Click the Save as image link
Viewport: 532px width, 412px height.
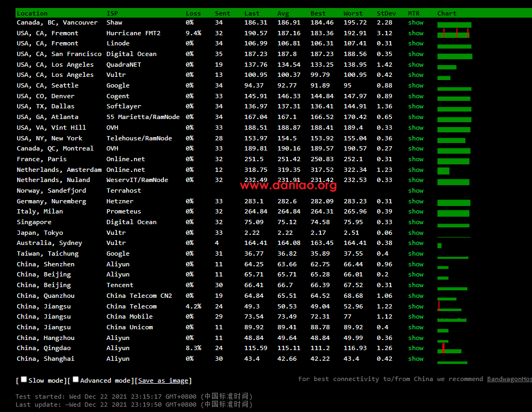[x=163, y=381]
